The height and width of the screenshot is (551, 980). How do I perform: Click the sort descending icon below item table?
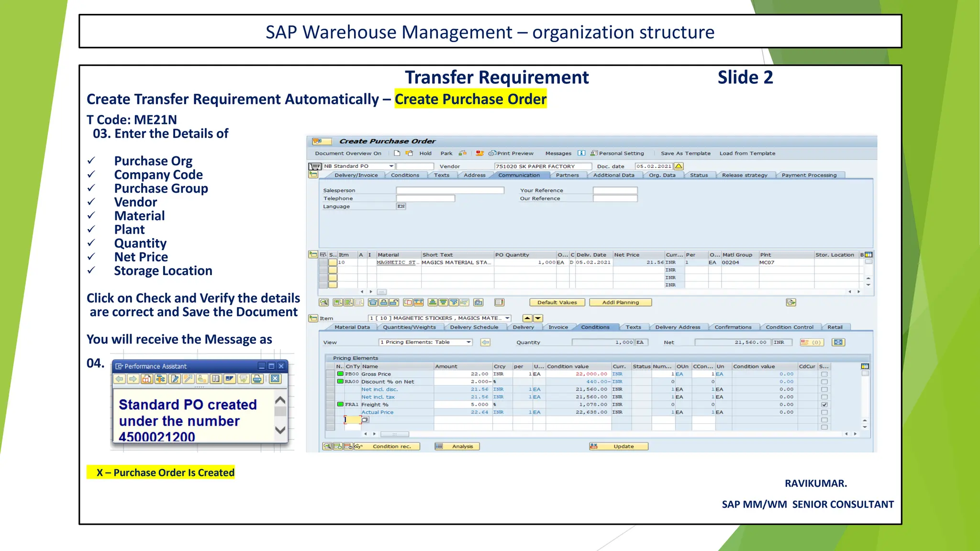click(x=443, y=302)
